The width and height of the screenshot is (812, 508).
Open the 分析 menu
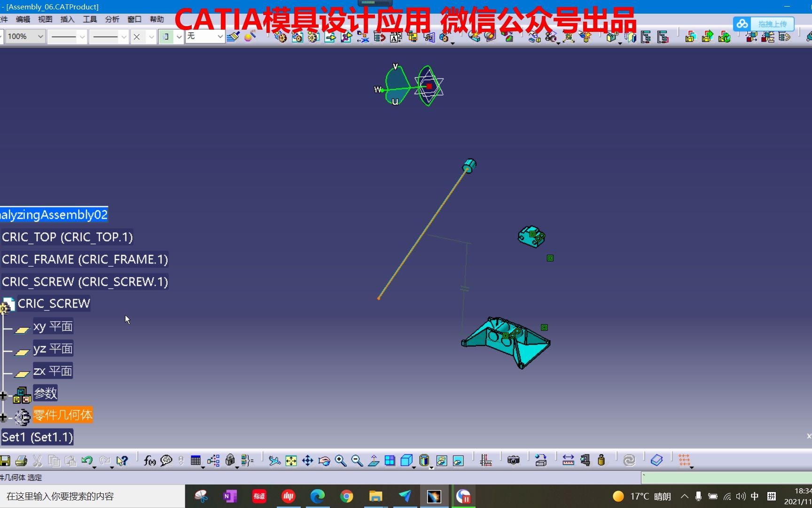click(x=112, y=19)
